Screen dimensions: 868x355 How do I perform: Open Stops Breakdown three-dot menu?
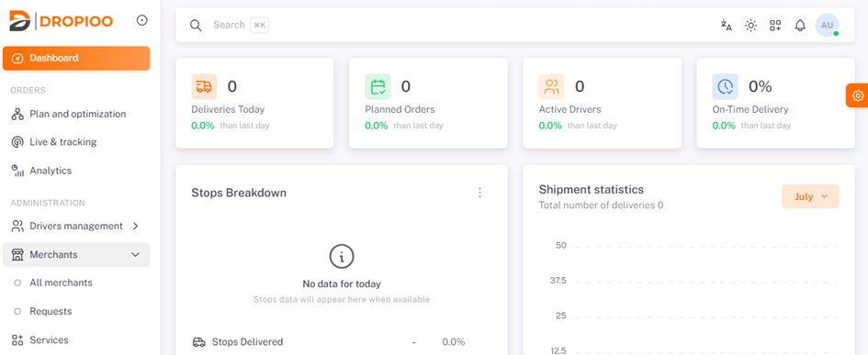pyautogui.click(x=480, y=193)
